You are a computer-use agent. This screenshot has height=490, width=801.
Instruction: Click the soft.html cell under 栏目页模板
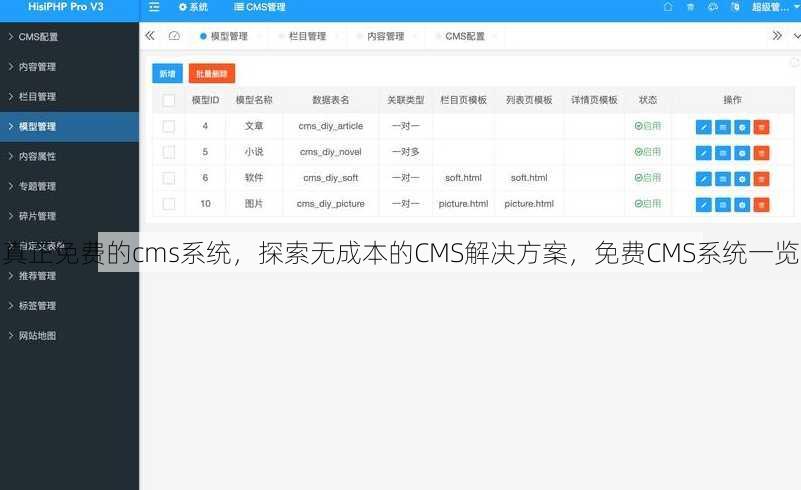(x=463, y=178)
